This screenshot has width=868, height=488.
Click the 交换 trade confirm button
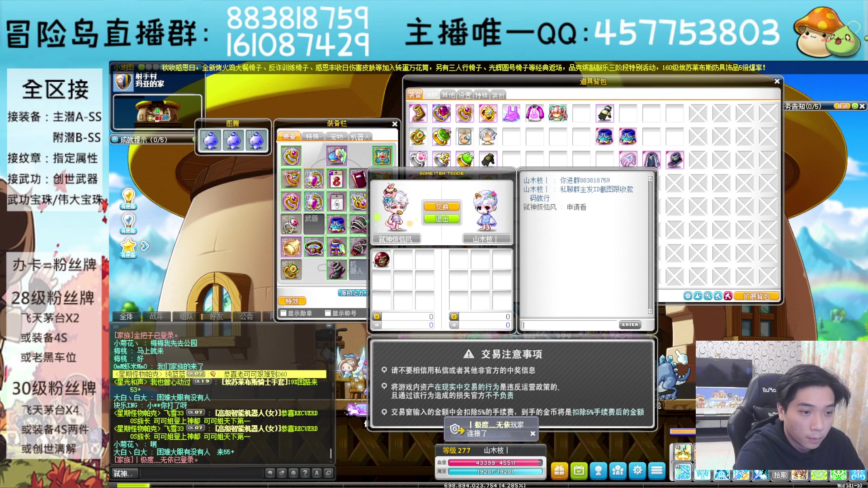442,206
